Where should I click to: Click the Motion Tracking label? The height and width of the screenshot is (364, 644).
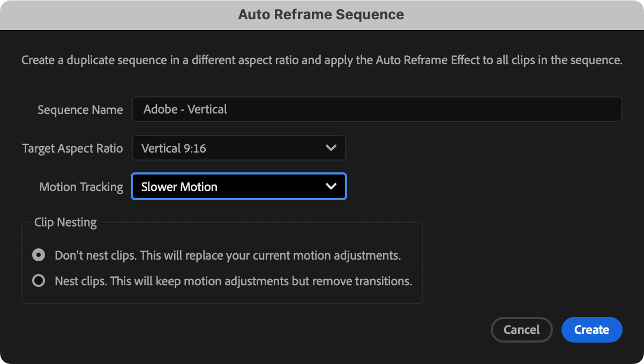point(81,187)
